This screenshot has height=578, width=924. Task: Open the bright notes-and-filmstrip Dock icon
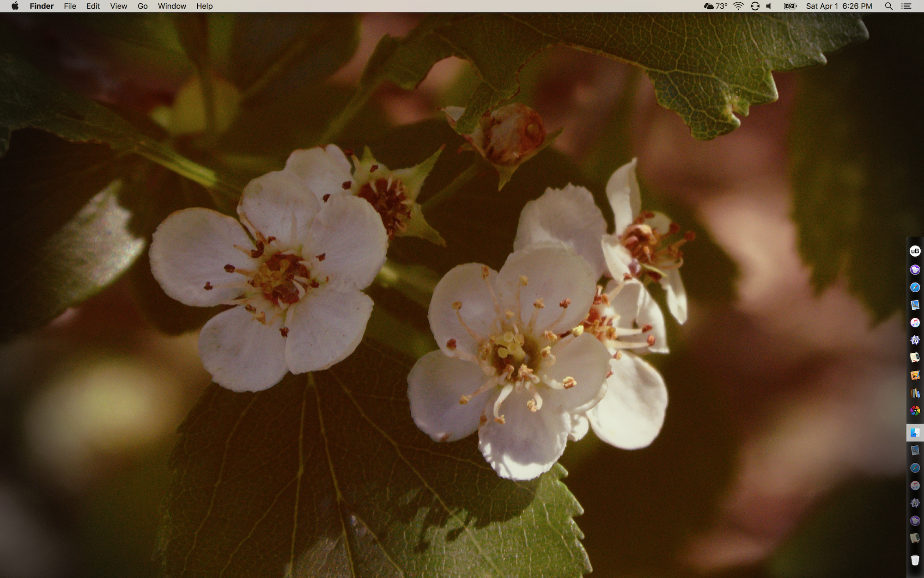point(915,357)
